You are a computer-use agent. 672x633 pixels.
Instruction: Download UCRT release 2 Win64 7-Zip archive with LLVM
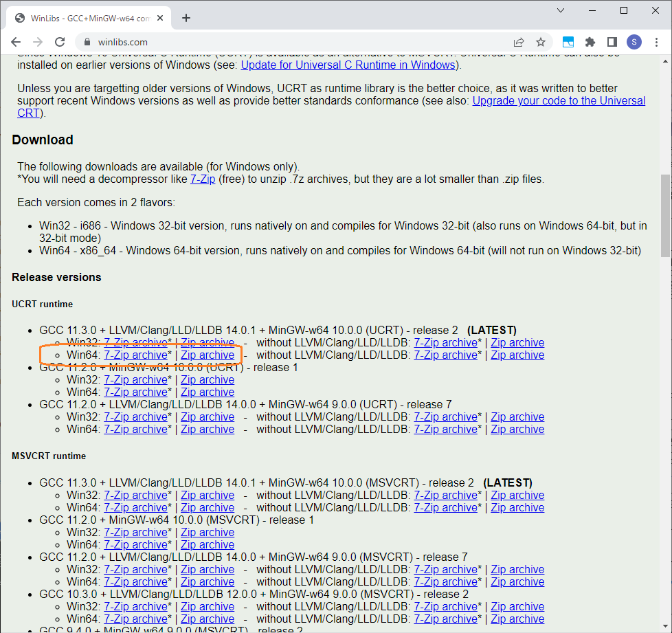[136, 355]
